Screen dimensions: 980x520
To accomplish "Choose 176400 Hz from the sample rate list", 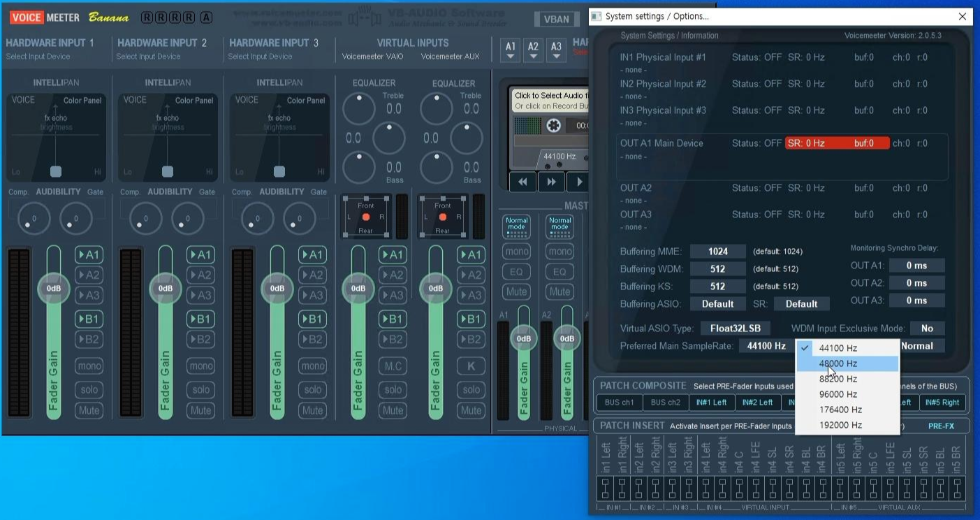I will [x=847, y=410].
